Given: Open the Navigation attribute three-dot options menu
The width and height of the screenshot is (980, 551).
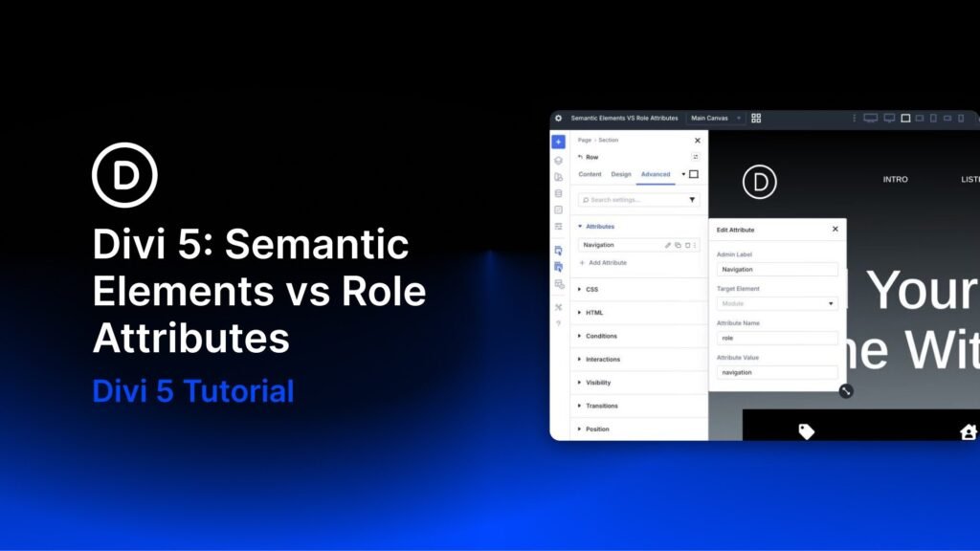Looking at the screenshot, I should (696, 245).
